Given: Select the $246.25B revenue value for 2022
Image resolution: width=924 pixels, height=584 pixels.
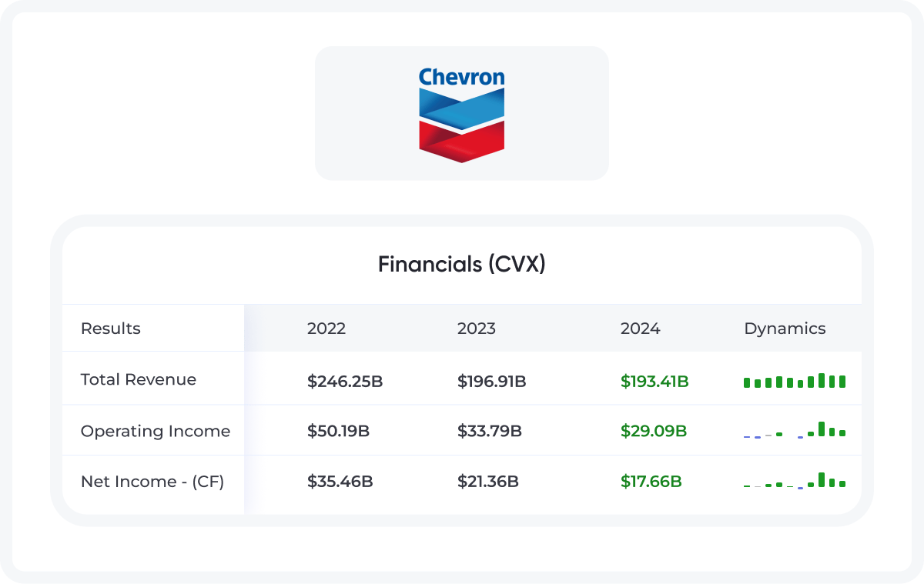Looking at the screenshot, I should click(345, 381).
